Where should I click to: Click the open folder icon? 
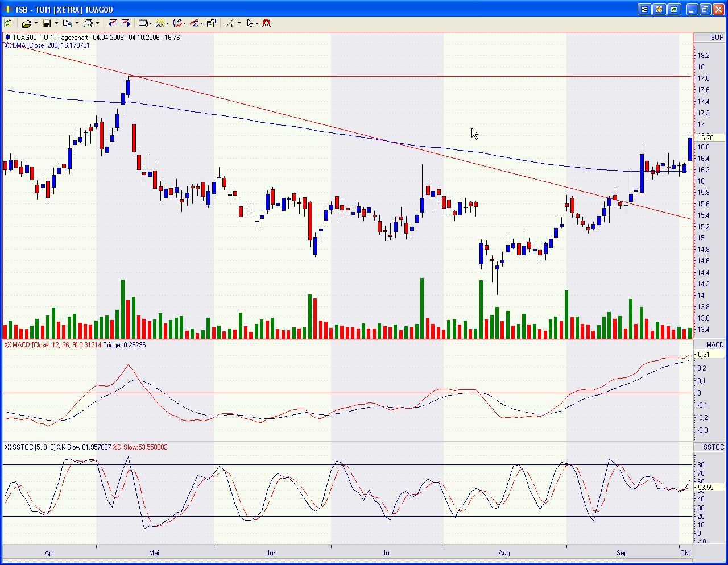26,23
